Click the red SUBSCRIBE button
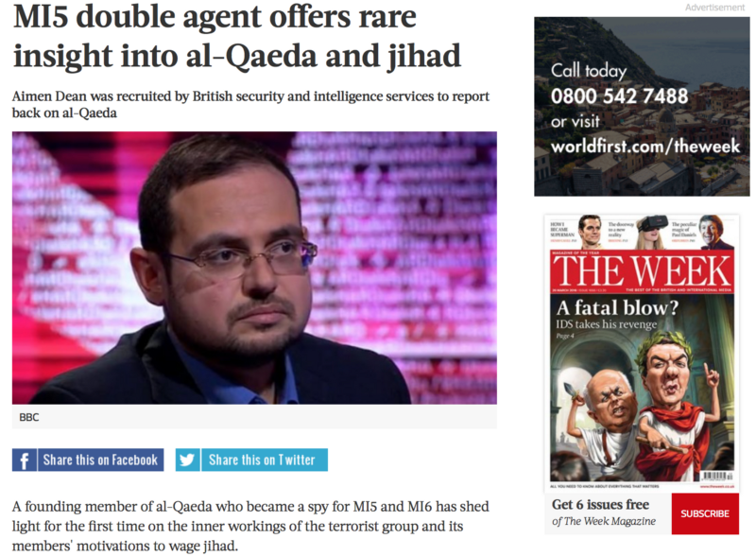 705,513
